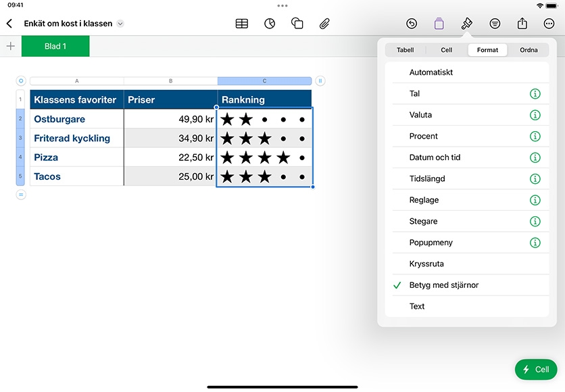Select the Friterad kyckling cell
The image size is (565, 392).
pyautogui.click(x=77, y=138)
